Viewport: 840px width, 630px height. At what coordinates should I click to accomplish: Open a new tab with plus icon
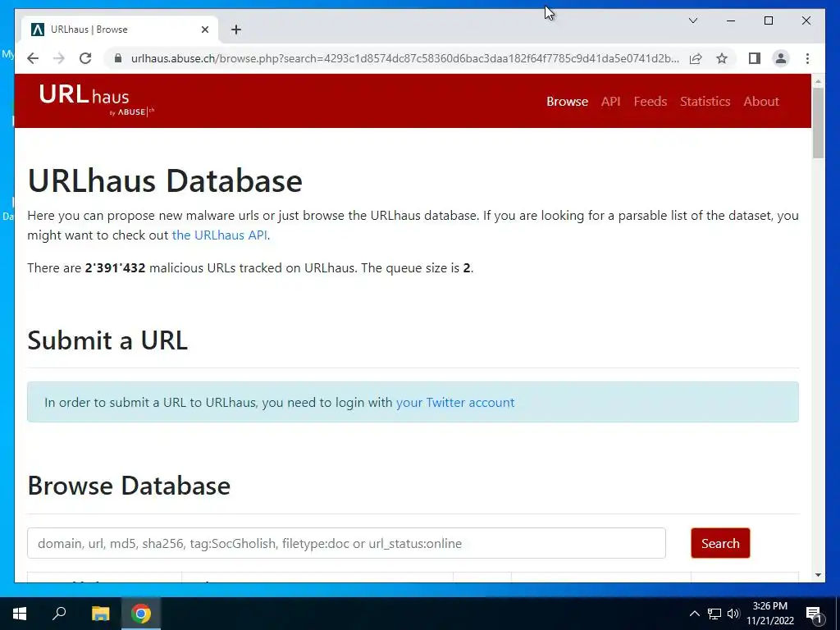[236, 30]
